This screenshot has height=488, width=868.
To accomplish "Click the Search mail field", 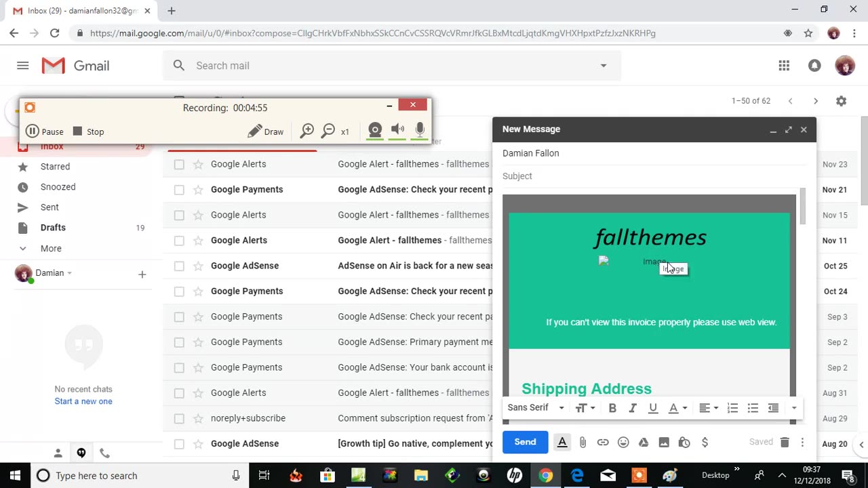I will [392, 66].
